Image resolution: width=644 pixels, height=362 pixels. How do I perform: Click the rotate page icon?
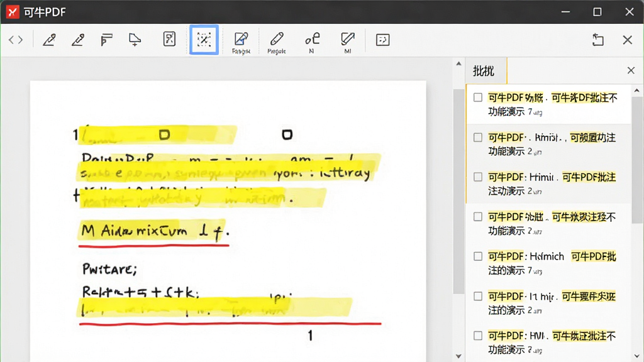(x=598, y=40)
